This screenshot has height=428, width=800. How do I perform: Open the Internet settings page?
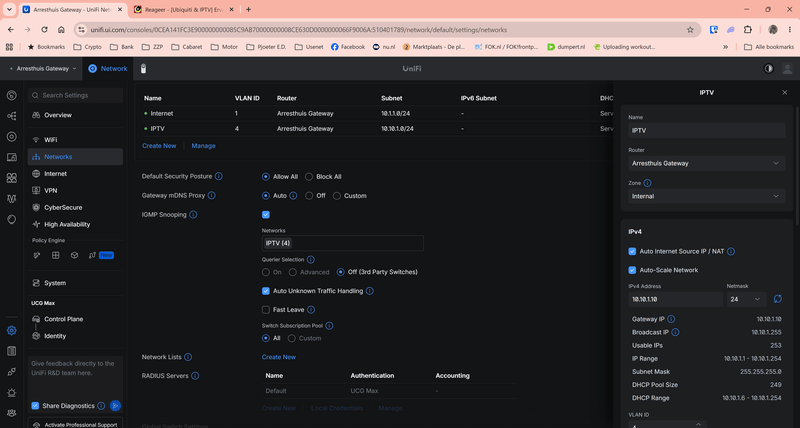(75, 173)
